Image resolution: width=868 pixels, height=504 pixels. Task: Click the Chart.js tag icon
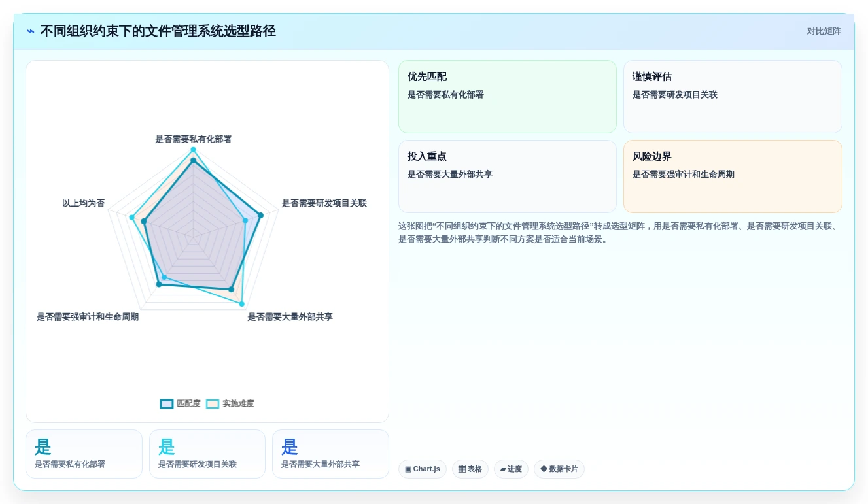408,469
